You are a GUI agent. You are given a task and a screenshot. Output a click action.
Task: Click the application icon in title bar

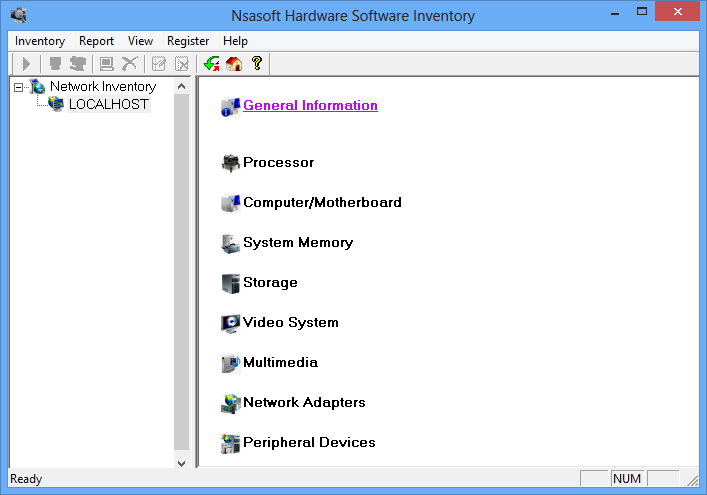[19, 15]
